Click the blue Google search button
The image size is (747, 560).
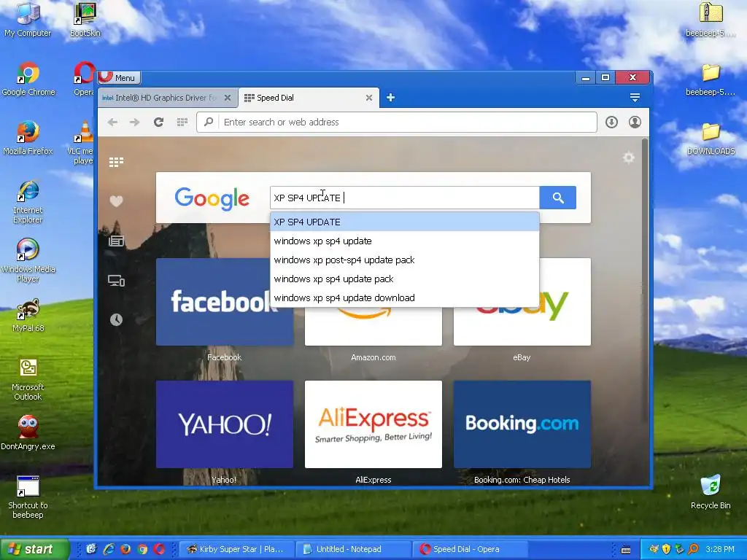pos(558,198)
